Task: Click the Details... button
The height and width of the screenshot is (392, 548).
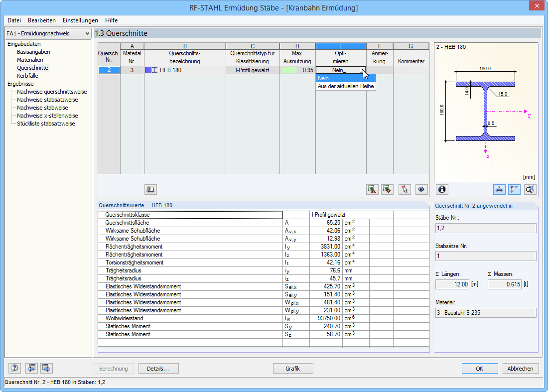Action: click(x=158, y=369)
